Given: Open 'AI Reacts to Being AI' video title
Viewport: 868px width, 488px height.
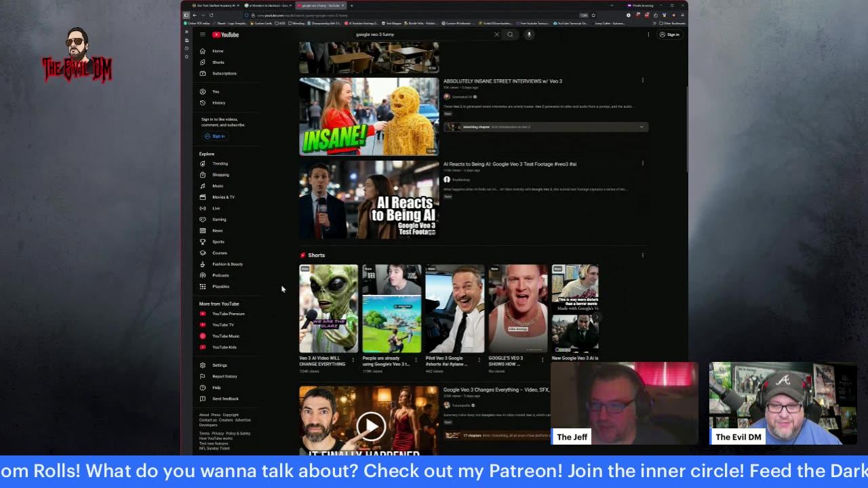Looking at the screenshot, I should pyautogui.click(x=510, y=164).
